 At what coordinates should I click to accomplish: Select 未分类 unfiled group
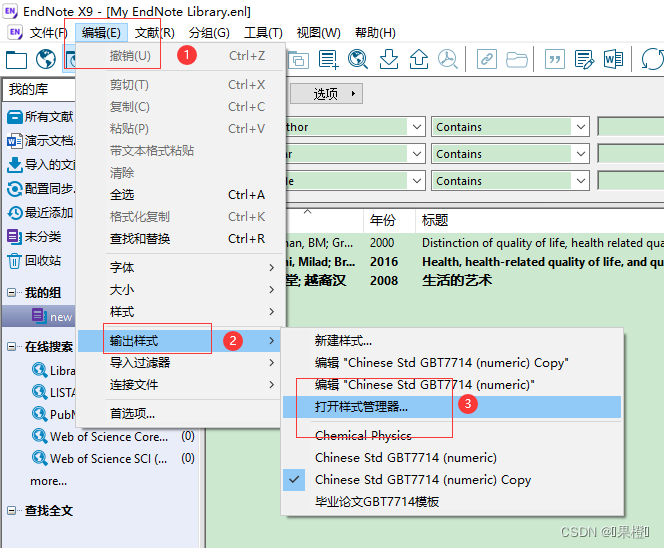point(35,236)
